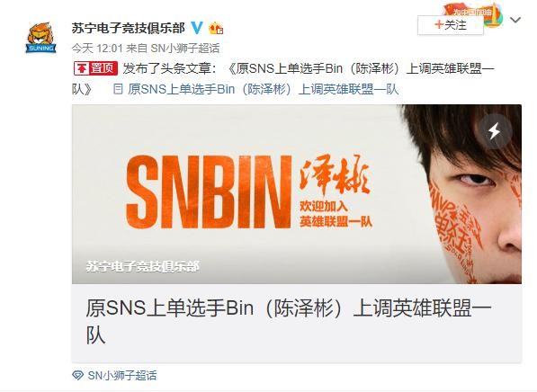Screen dimensions: 537x392
Task: Click the diamond super-topic icon at the bottom
Action: [77, 375]
